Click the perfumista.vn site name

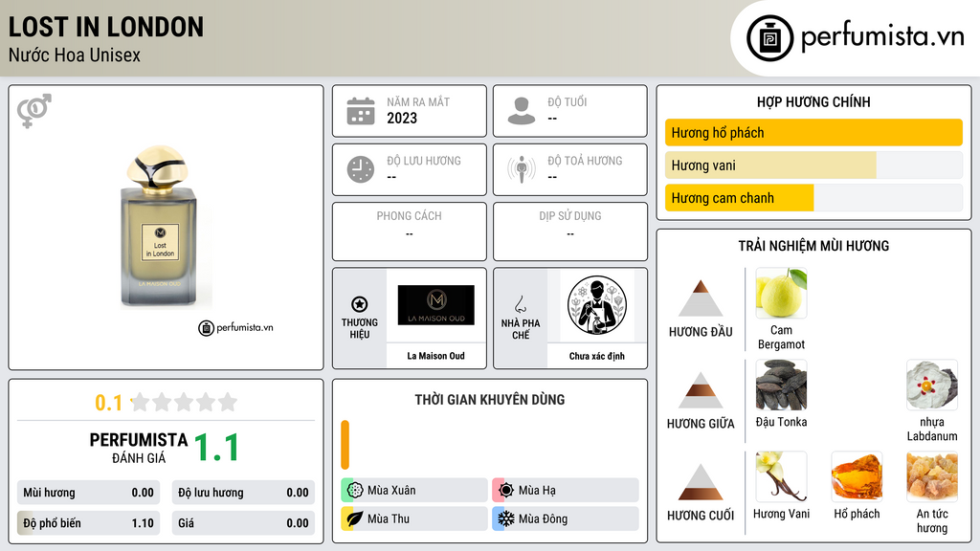[x=882, y=36]
